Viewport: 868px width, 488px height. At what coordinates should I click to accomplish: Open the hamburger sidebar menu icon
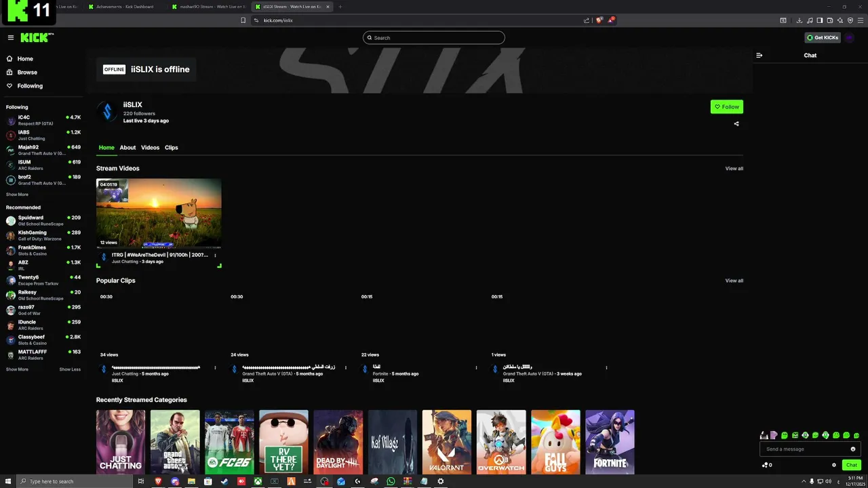tap(11, 38)
